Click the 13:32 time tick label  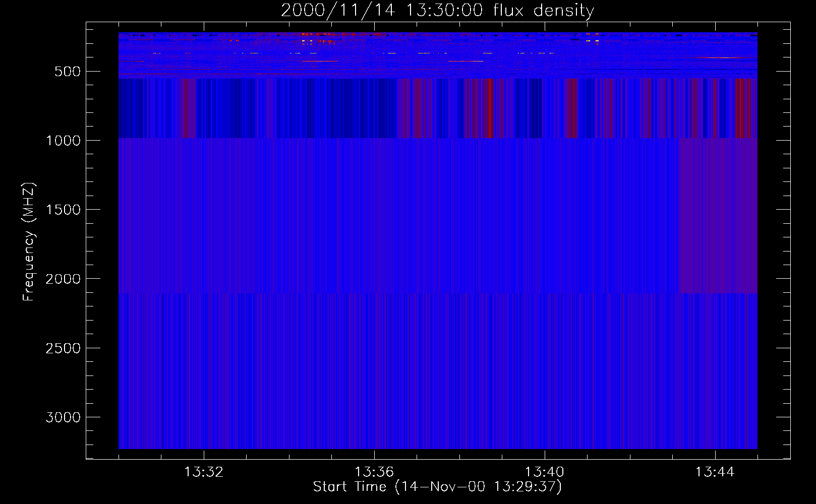(x=204, y=472)
